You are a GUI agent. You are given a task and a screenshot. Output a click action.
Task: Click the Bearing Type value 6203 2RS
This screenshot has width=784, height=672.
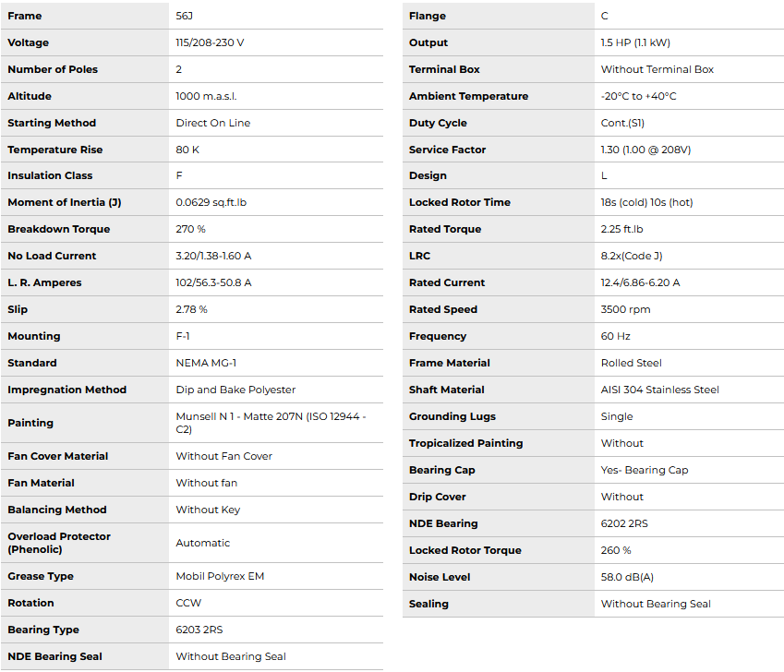point(199,630)
